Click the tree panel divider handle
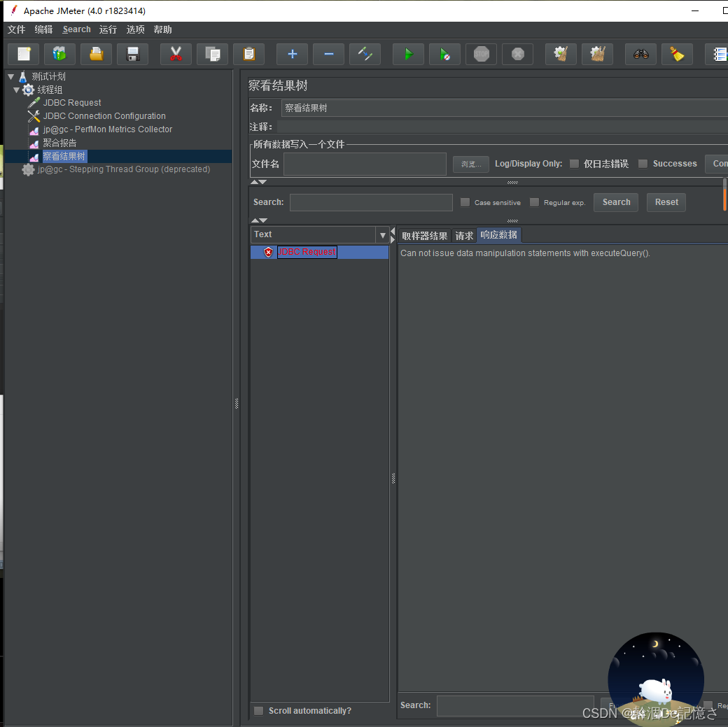 coord(237,404)
